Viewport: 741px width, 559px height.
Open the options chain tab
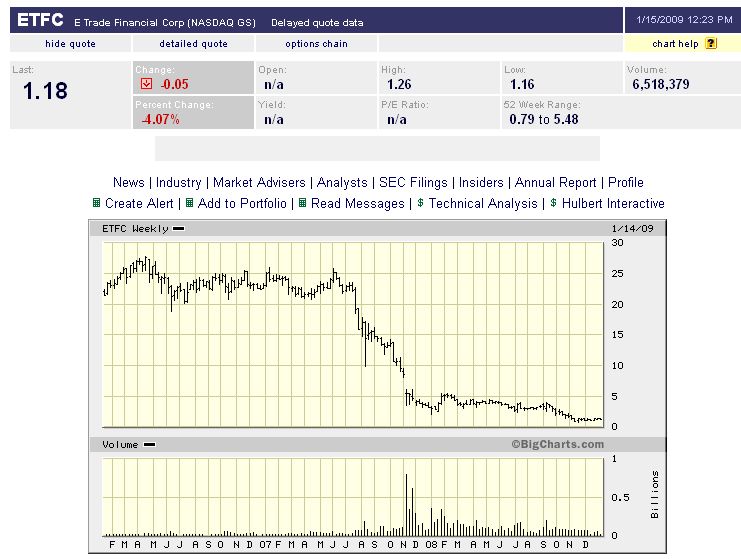pyautogui.click(x=316, y=44)
